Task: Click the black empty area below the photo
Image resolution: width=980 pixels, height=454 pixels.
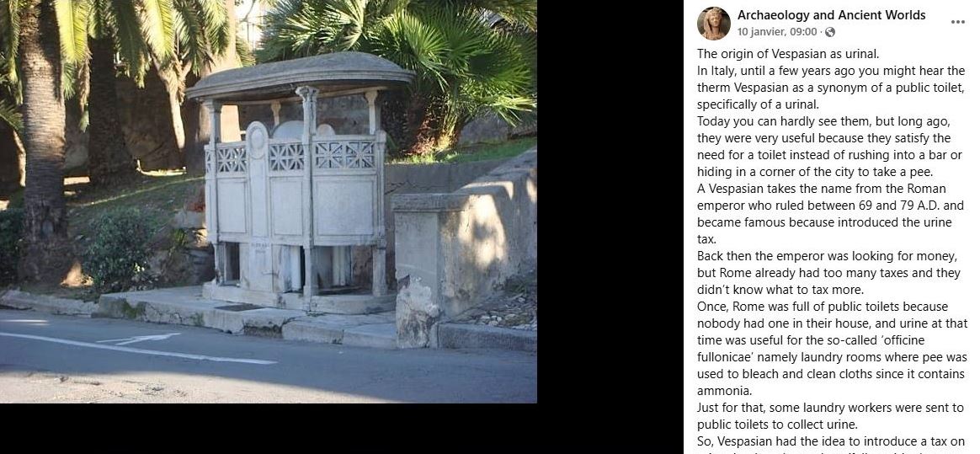Action: (x=268, y=429)
